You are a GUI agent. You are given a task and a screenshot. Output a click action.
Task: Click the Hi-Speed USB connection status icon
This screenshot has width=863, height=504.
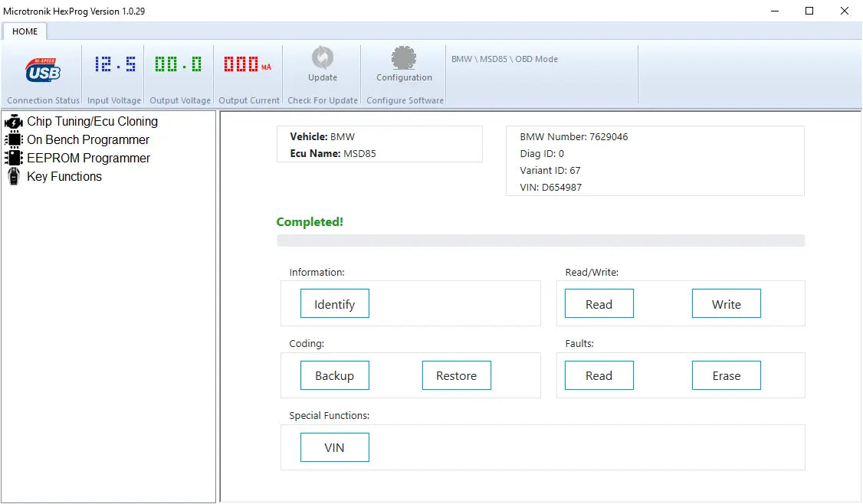point(43,70)
